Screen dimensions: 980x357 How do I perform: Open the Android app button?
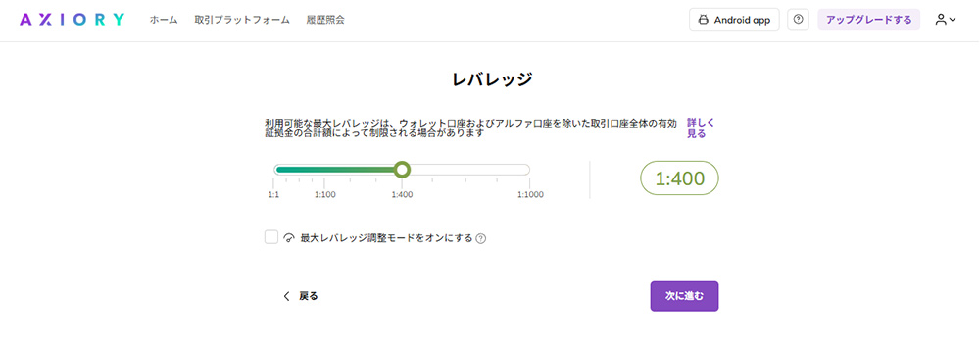[x=734, y=20]
